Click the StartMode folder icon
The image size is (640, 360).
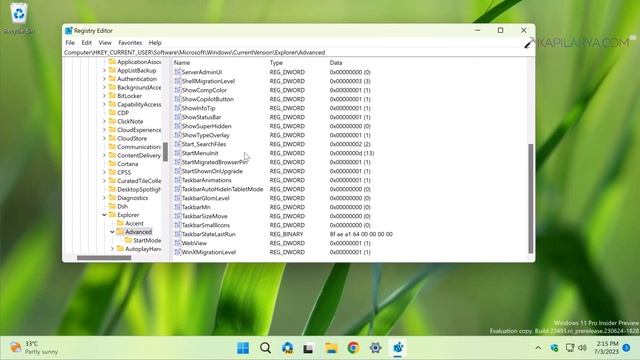[128, 240]
